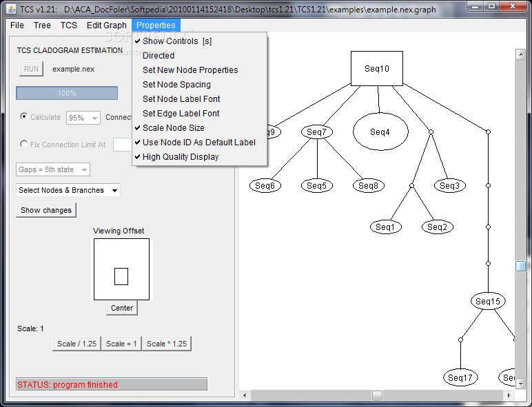Viewport: 532px width, 407px height.
Task: Click the Show changes button
Action: [46, 210]
